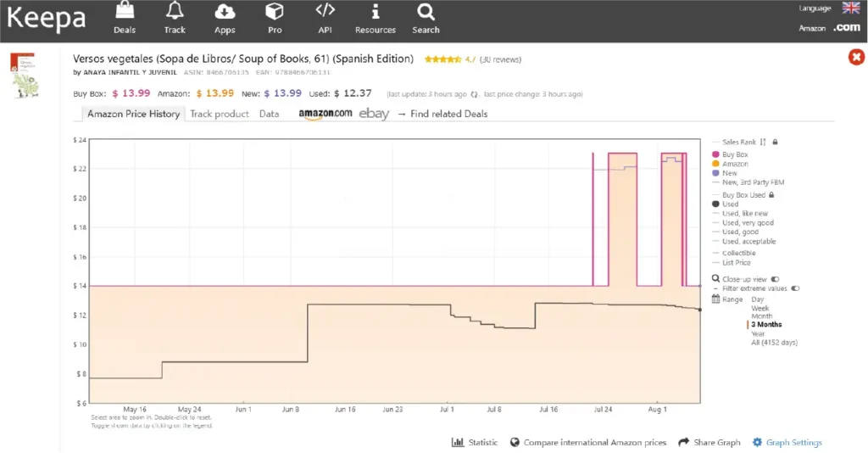Click the book cover thumbnail
The image size is (868, 453).
(x=25, y=75)
